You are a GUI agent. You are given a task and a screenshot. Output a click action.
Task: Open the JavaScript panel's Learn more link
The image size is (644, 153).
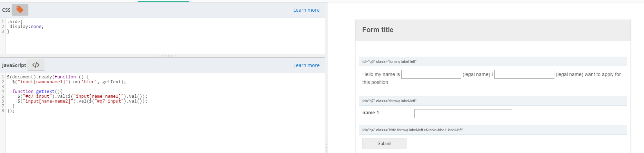(306, 65)
